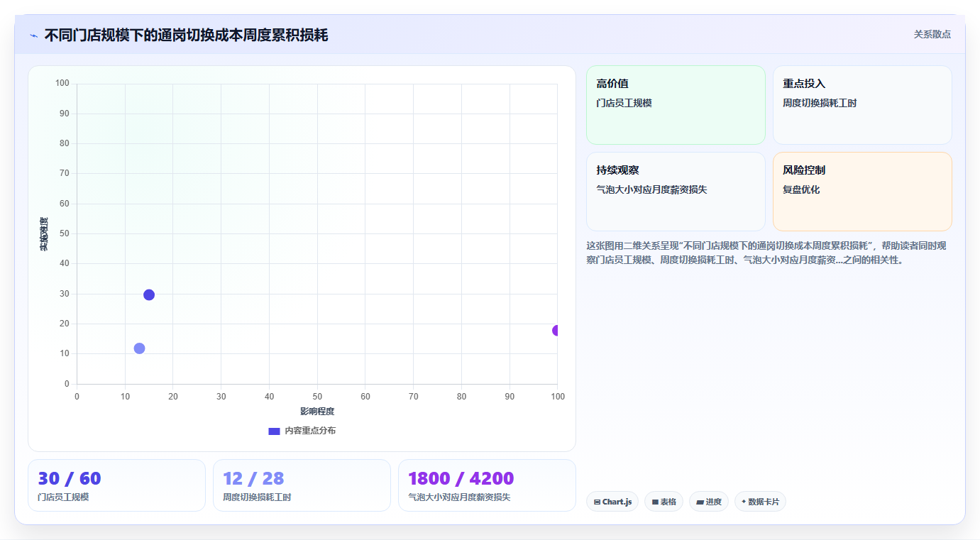Click 气泡大小对应月度薪资损失 in the 持续观察 card
The image size is (980, 540).
click(652, 189)
